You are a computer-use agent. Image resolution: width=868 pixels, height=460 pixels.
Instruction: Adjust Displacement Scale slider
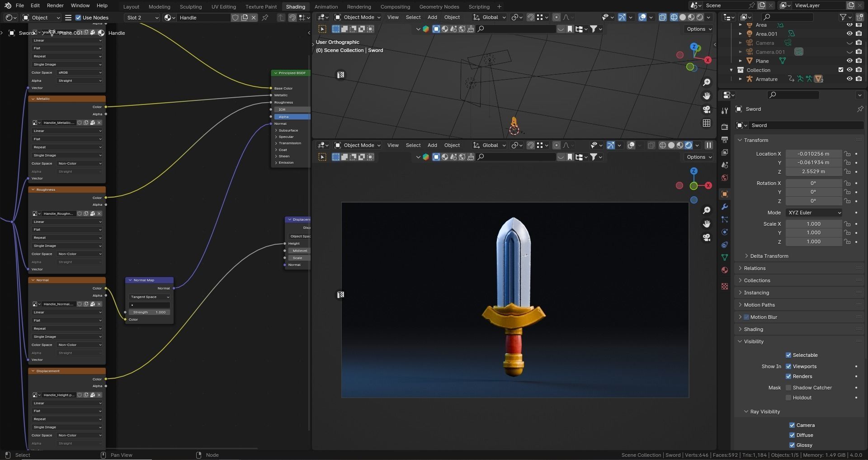pyautogui.click(x=299, y=258)
